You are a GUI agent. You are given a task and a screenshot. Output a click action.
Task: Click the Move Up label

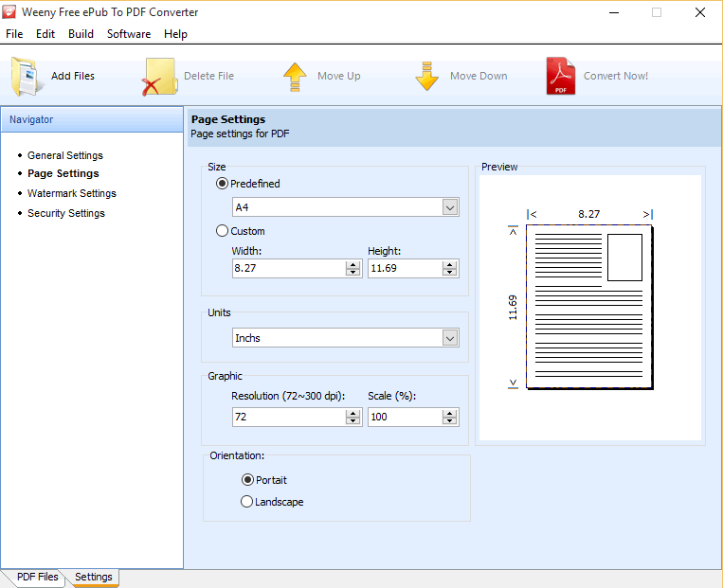[x=339, y=76]
